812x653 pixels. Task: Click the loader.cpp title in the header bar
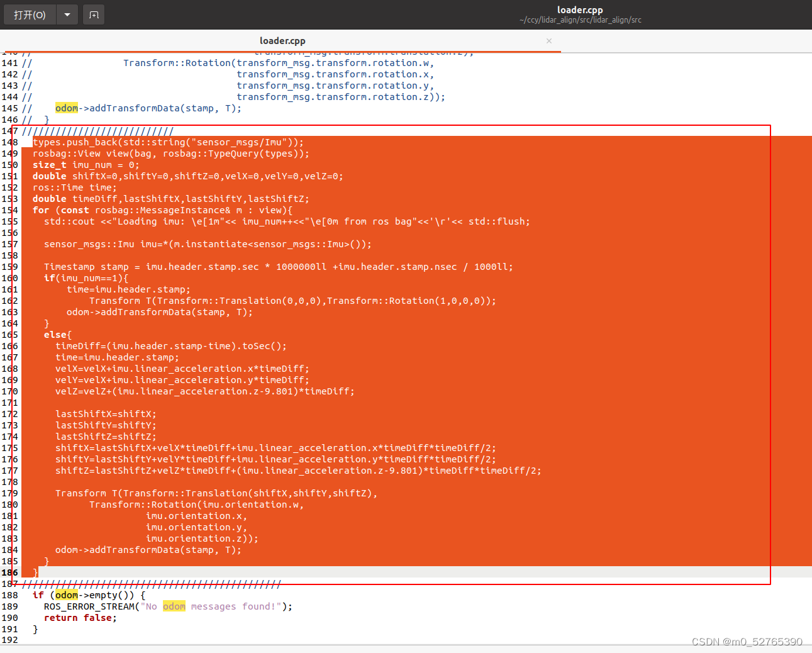(x=580, y=9)
